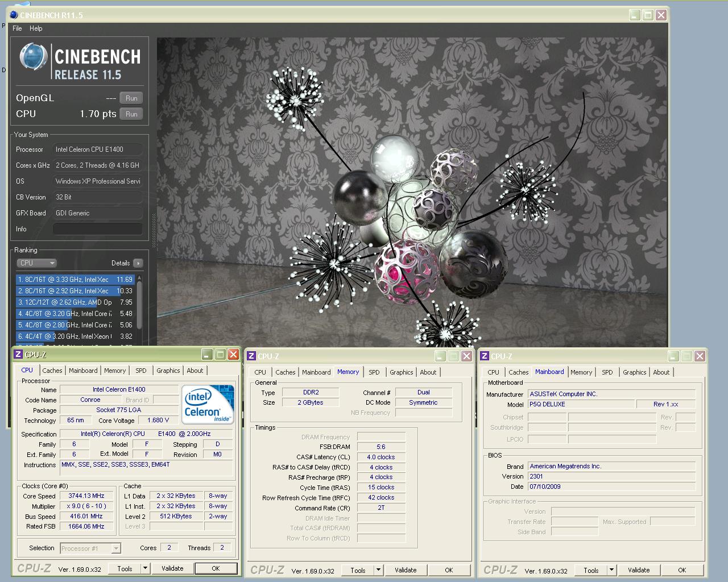
Task: Click the Z icon of the Memory CPU-Z window
Action: (251, 356)
